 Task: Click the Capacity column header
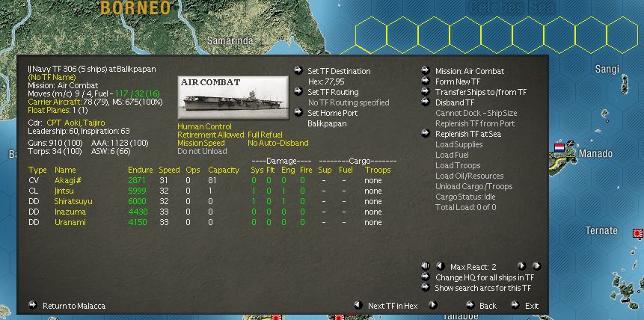pos(224,170)
